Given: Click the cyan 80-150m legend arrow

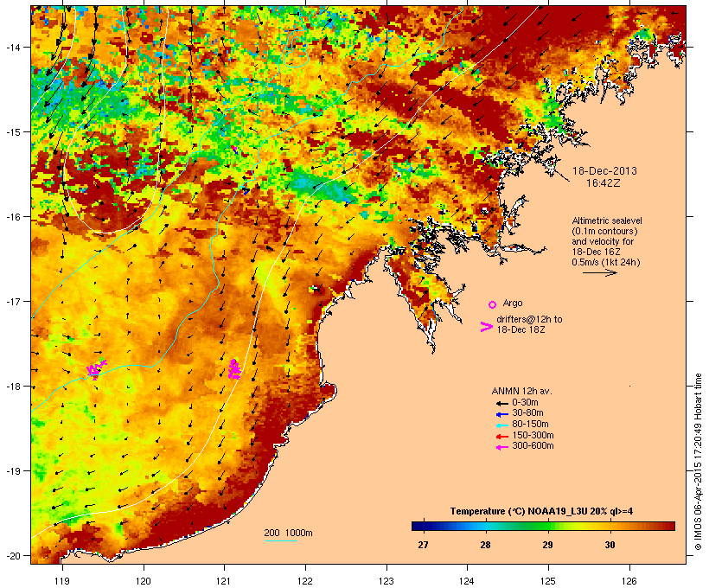Looking at the screenshot, I should (x=501, y=425).
